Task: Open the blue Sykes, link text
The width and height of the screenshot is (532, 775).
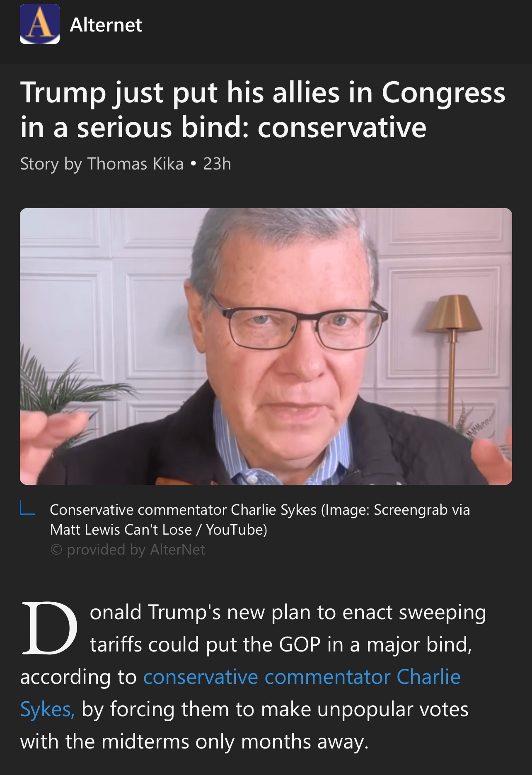Action: click(x=47, y=710)
